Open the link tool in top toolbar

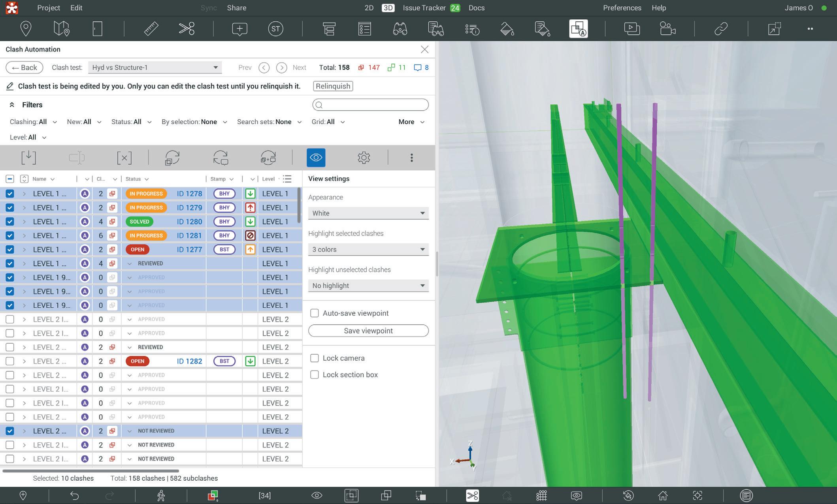pyautogui.click(x=721, y=28)
